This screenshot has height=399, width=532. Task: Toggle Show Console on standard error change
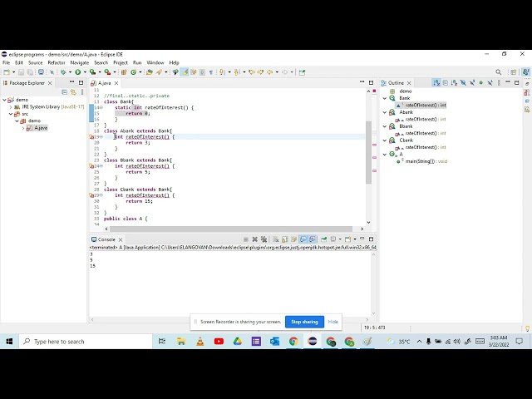313,239
